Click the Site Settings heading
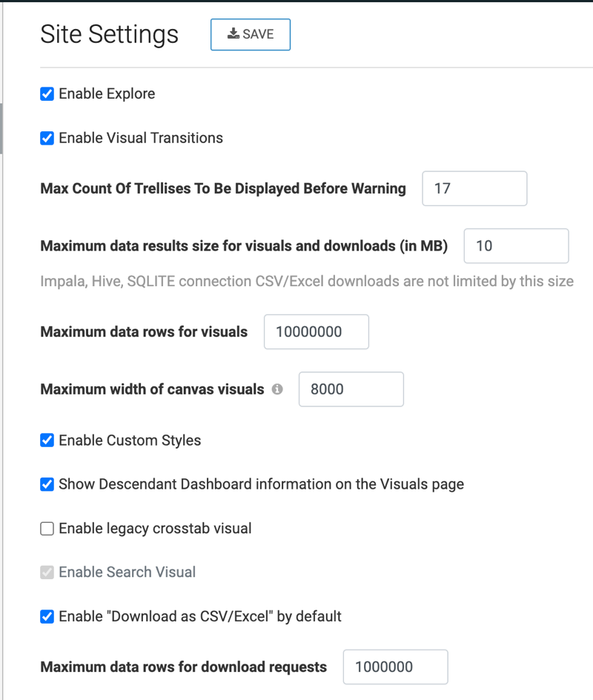 coord(109,34)
